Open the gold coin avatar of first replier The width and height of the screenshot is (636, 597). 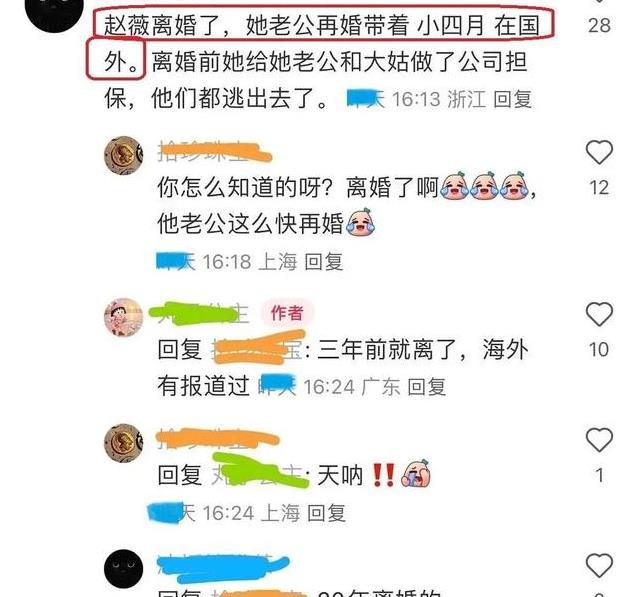(124, 155)
